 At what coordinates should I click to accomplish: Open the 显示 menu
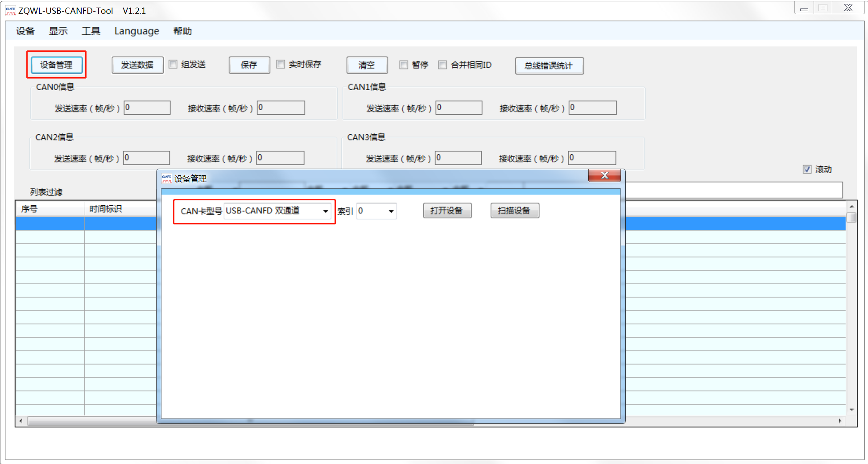point(58,31)
